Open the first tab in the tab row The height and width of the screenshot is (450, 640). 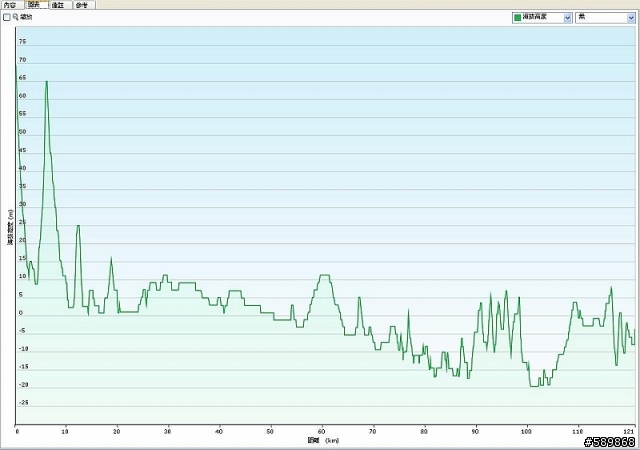(12, 5)
